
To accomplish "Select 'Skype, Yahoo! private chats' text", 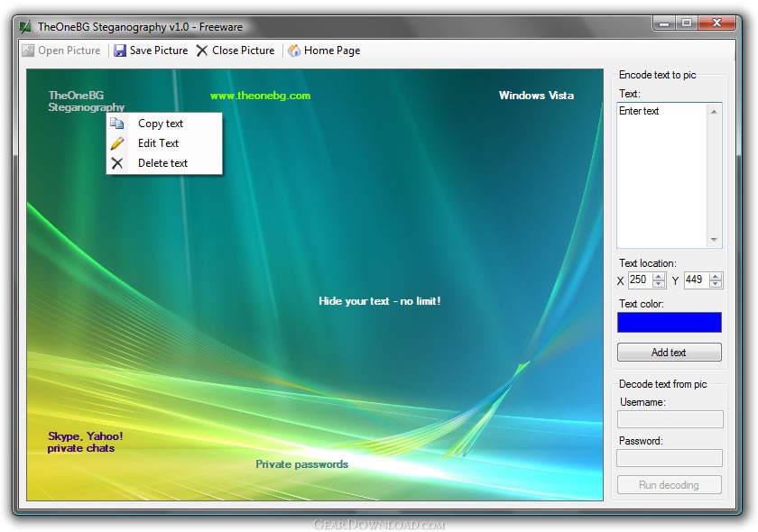I will (x=85, y=442).
